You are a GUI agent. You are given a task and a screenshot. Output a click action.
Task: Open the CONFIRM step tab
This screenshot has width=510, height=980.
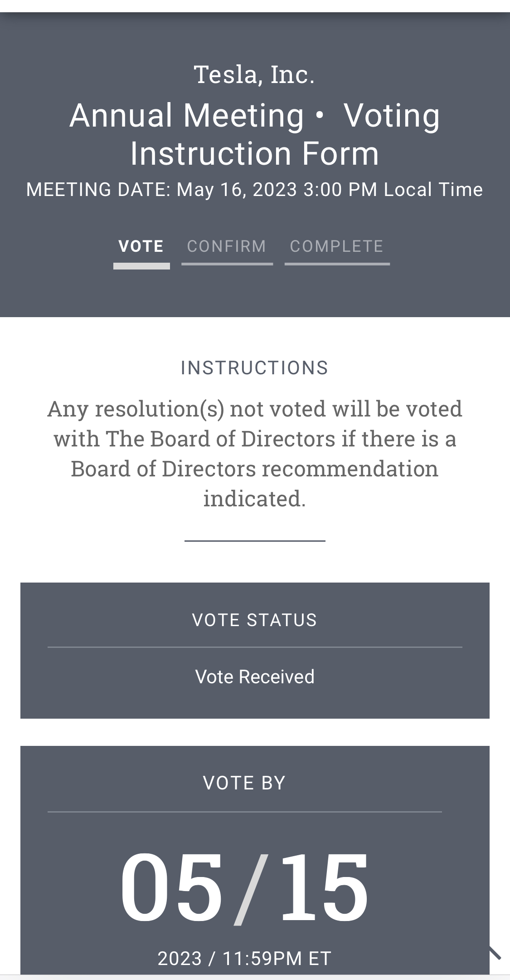227,246
